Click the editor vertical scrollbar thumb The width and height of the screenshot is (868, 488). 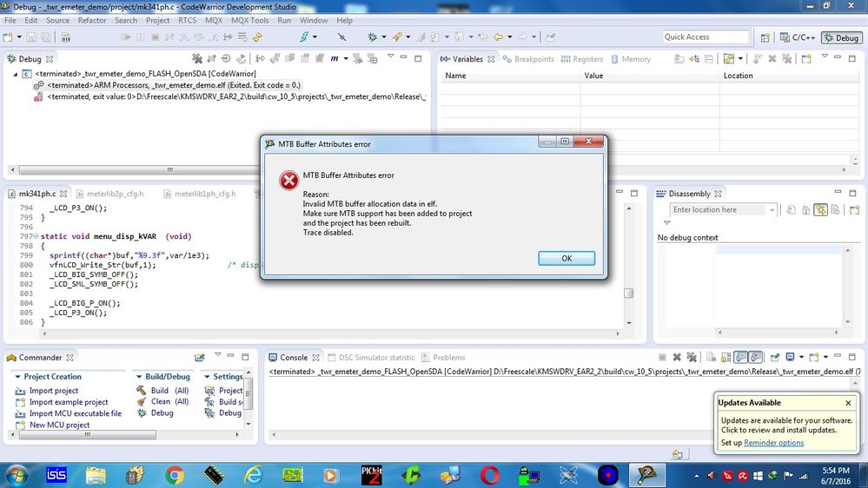point(628,293)
